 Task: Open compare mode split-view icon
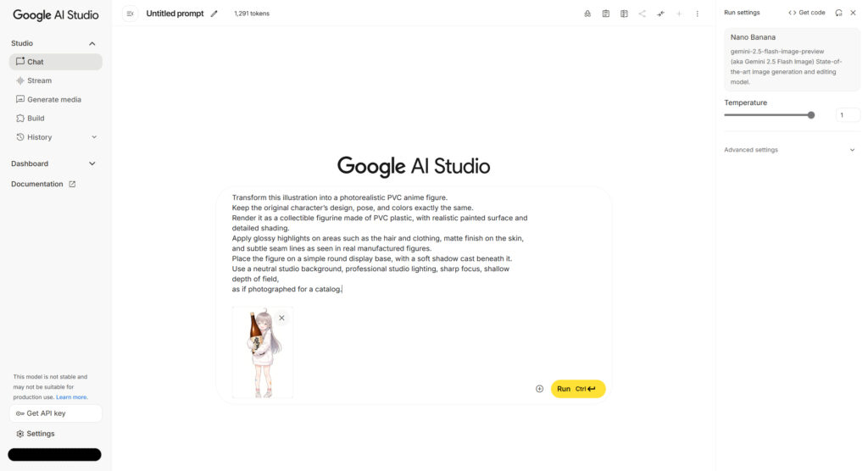pyautogui.click(x=624, y=14)
